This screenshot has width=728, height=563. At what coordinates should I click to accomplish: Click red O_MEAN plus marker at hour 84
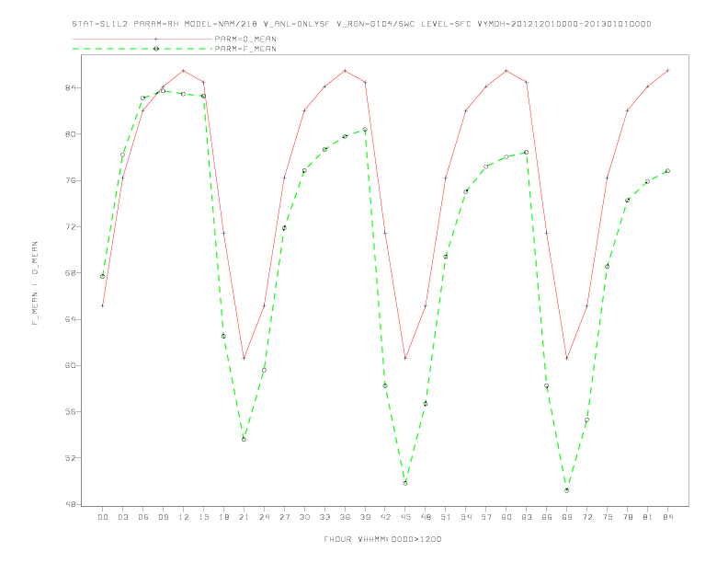[668, 71]
